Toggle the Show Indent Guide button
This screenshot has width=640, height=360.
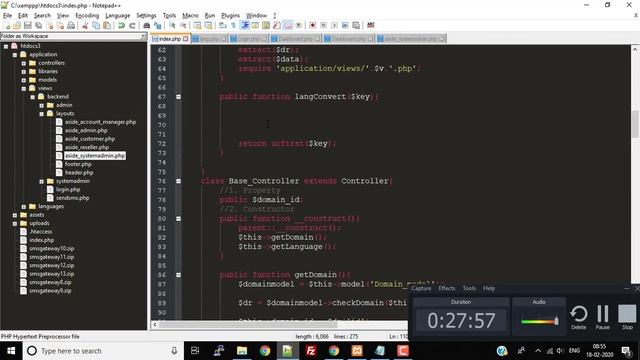coord(244,25)
